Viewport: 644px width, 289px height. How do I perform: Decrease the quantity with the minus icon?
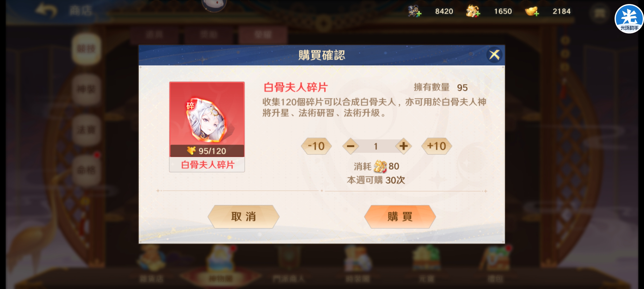click(350, 146)
